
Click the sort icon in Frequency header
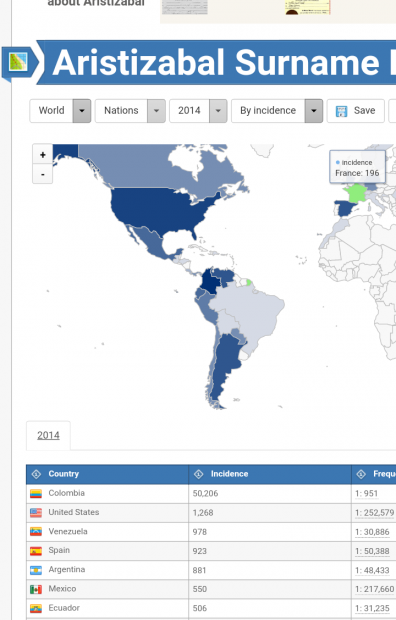pos(361,474)
